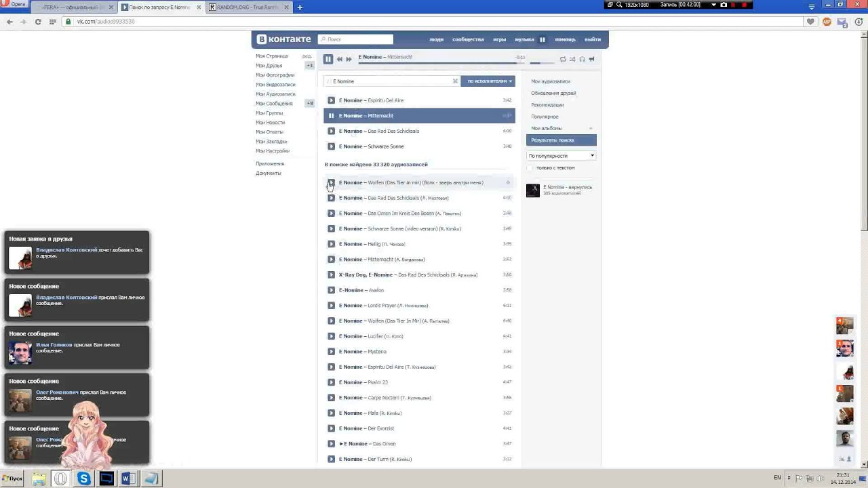This screenshot has height=488, width=868.
Task: Play Wolfen (Das Tier in mir) first result
Action: coord(331,182)
